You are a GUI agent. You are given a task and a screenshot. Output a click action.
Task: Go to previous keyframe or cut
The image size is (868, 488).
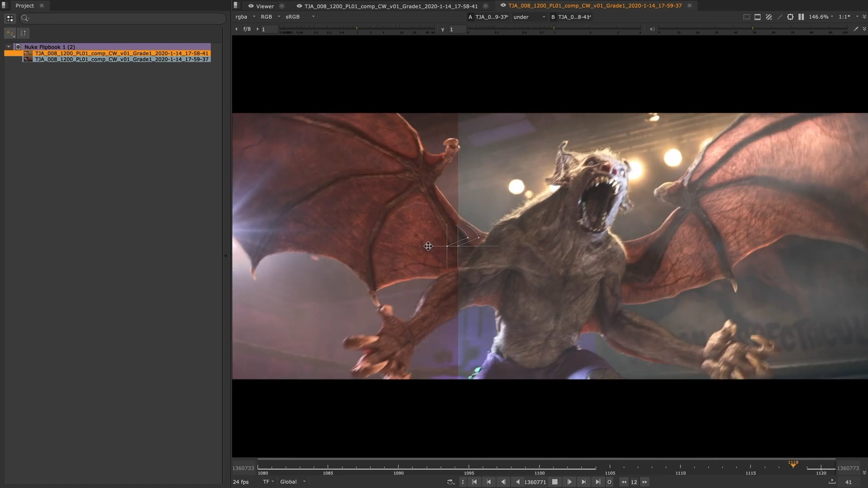pos(489,482)
